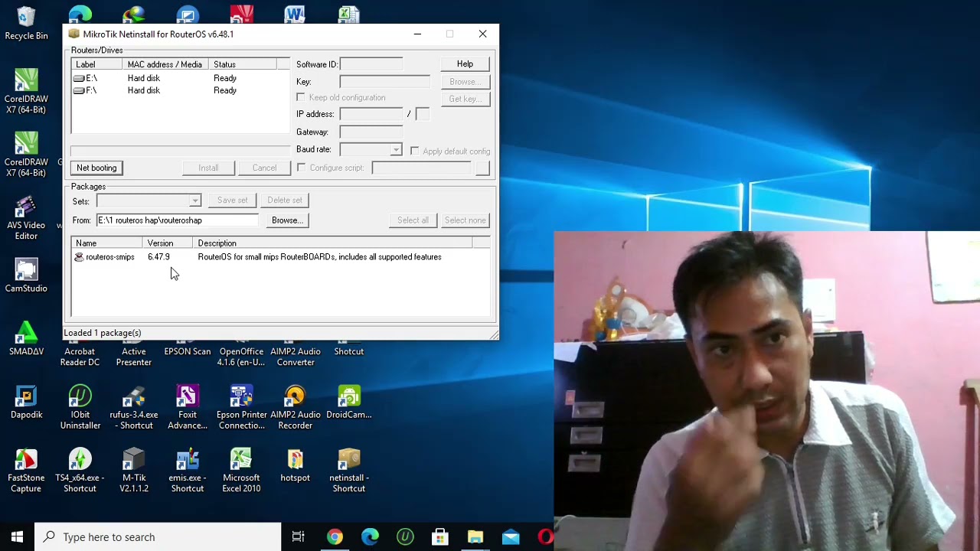The height and width of the screenshot is (551, 980).
Task: Open Google Chrome from the taskbar
Action: pos(335,536)
